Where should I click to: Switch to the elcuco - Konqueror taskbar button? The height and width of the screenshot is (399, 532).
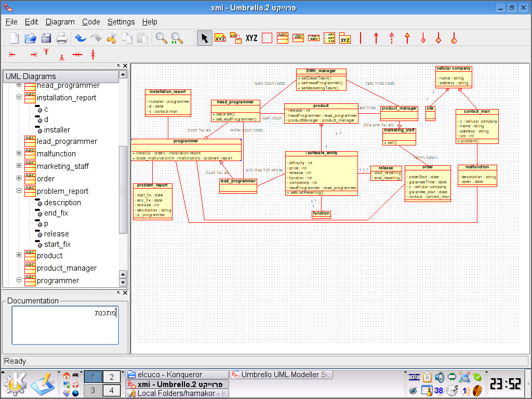(x=177, y=374)
